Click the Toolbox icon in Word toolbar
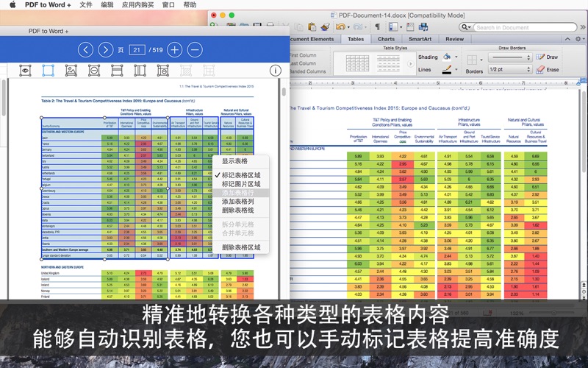588x368 pixels. (x=410, y=26)
